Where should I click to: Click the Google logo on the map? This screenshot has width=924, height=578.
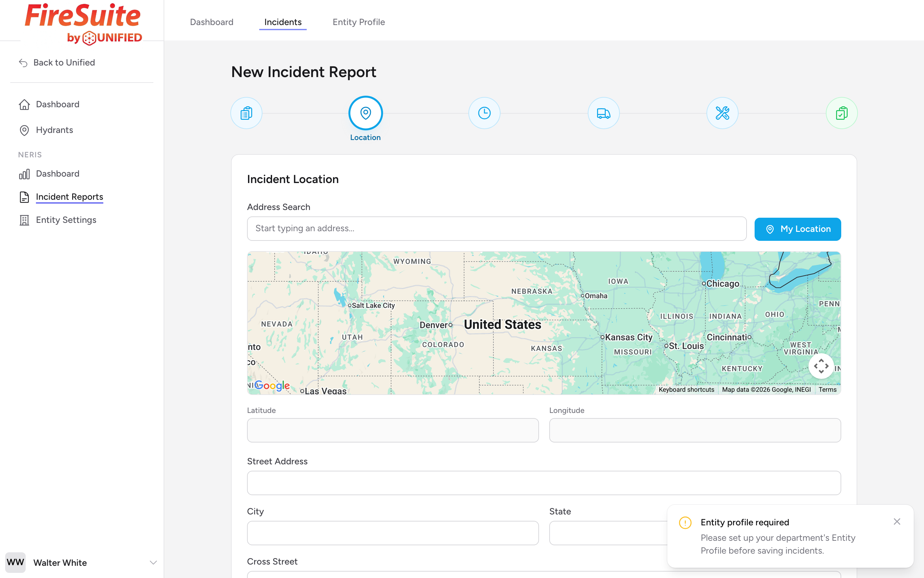click(x=272, y=385)
